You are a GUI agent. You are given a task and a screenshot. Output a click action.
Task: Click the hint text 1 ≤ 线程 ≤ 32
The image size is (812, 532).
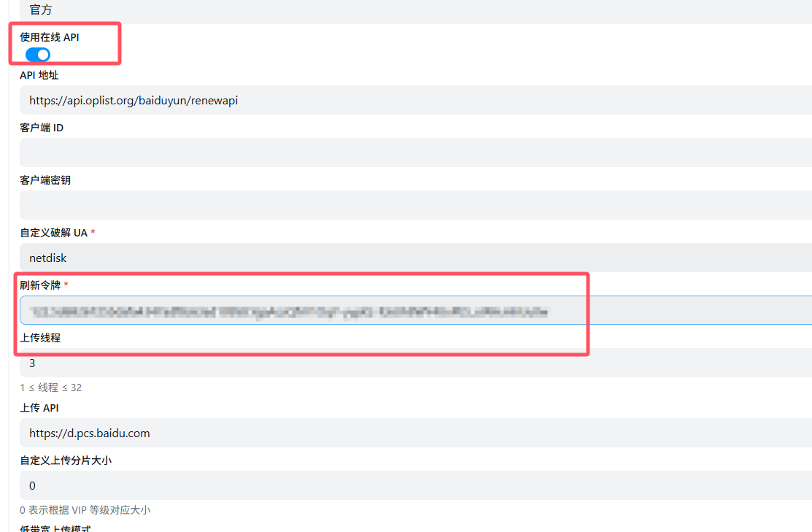click(51, 388)
